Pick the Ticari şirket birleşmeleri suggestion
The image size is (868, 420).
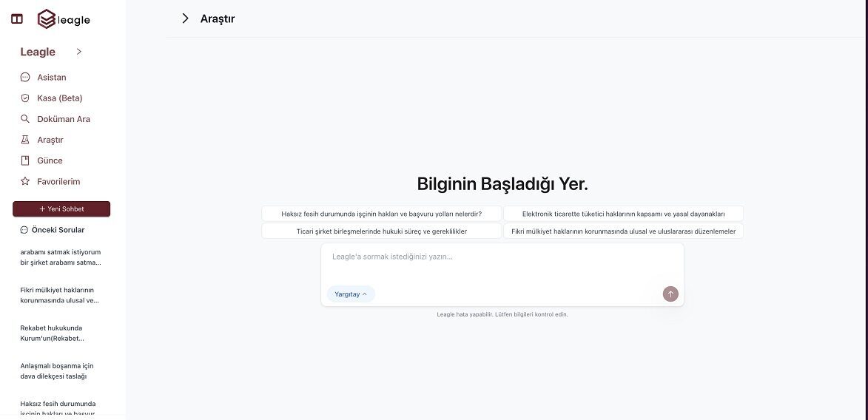pos(381,231)
